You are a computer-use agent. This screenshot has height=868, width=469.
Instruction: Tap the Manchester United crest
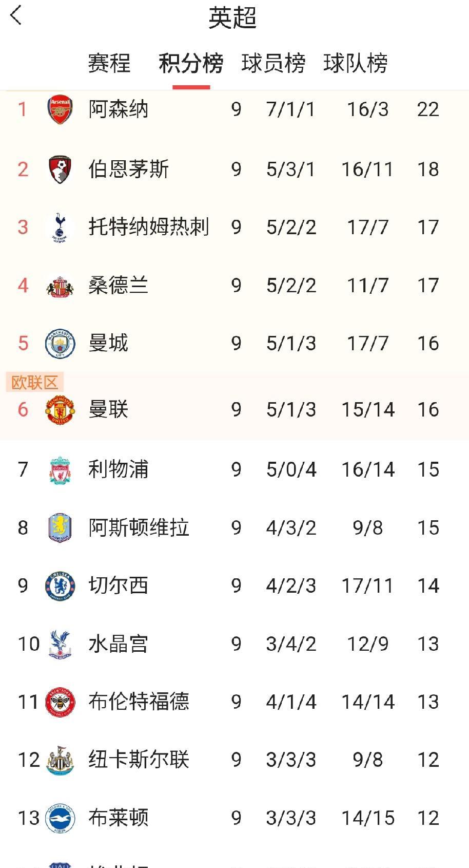click(x=60, y=409)
